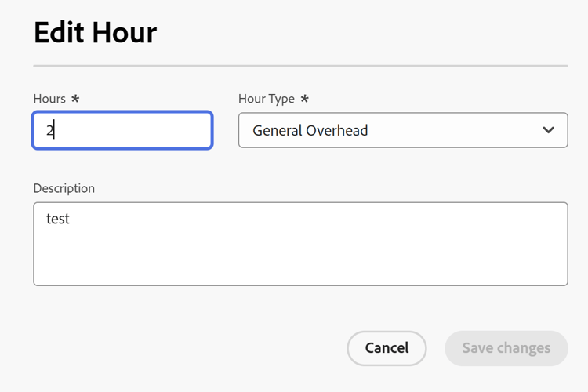Click the Edit Hour heading
Image resolution: width=588 pixels, height=392 pixels.
[95, 32]
